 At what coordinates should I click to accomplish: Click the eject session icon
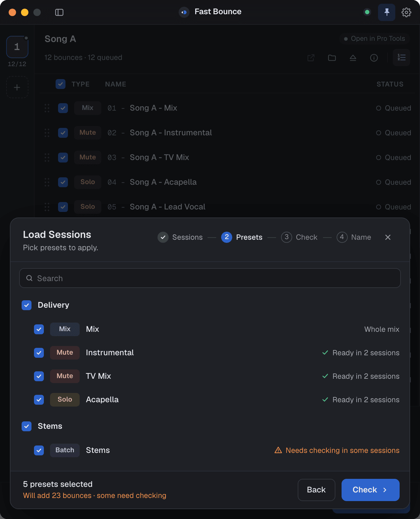point(353,58)
